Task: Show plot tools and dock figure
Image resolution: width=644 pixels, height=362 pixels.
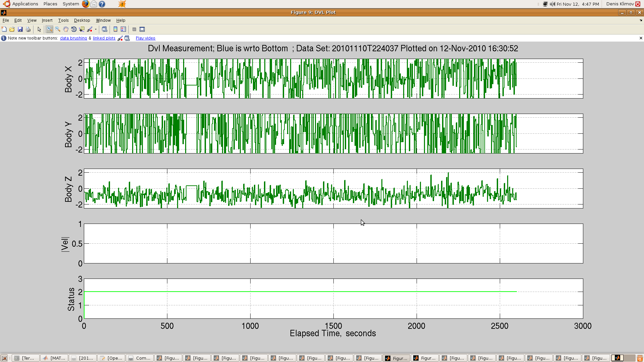Action: [x=142, y=29]
